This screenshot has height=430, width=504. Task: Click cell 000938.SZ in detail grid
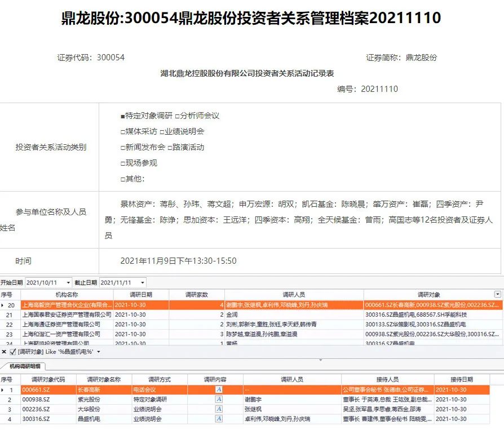coord(48,400)
